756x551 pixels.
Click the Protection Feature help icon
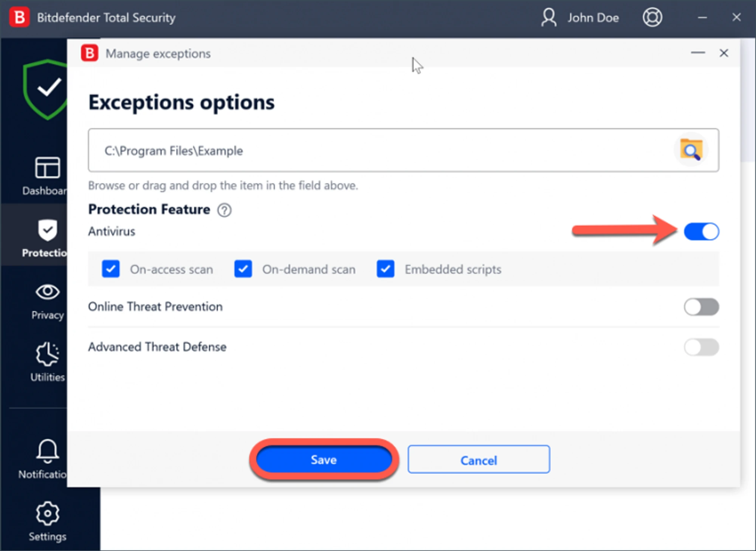(x=224, y=210)
